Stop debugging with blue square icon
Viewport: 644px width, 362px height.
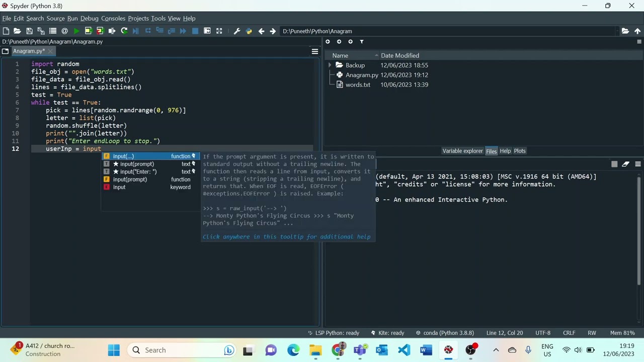[x=195, y=31]
